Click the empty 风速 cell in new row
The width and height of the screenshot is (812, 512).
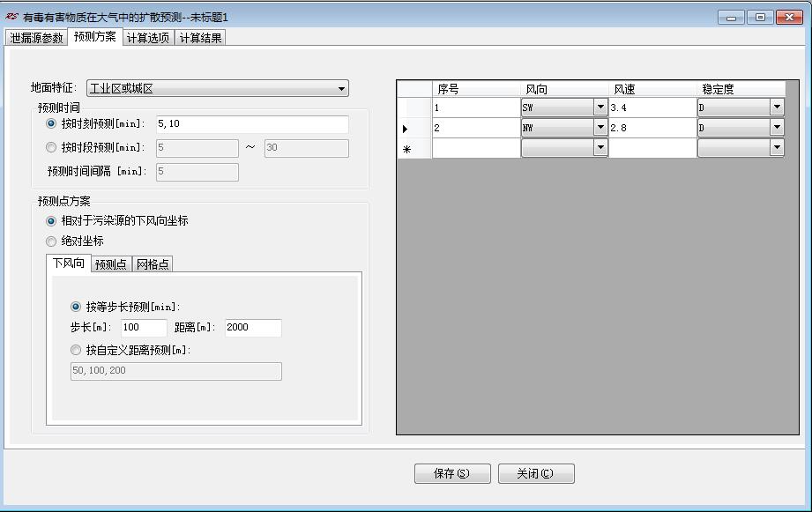(x=652, y=148)
